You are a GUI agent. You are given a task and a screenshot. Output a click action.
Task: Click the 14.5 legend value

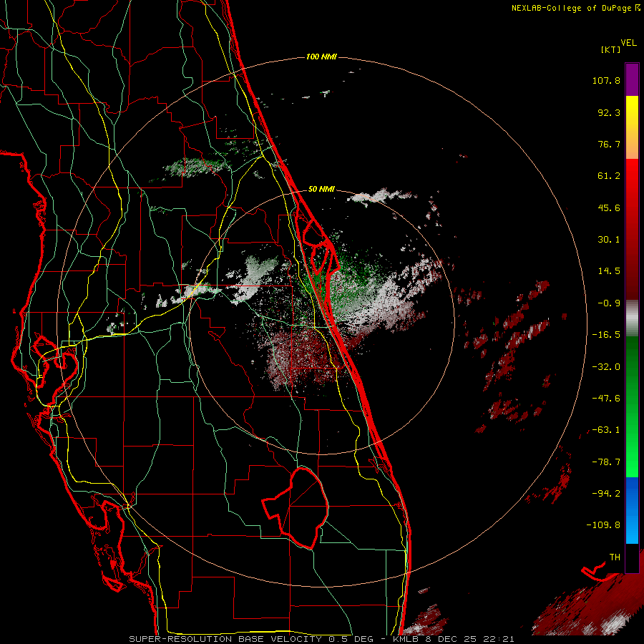point(609,271)
